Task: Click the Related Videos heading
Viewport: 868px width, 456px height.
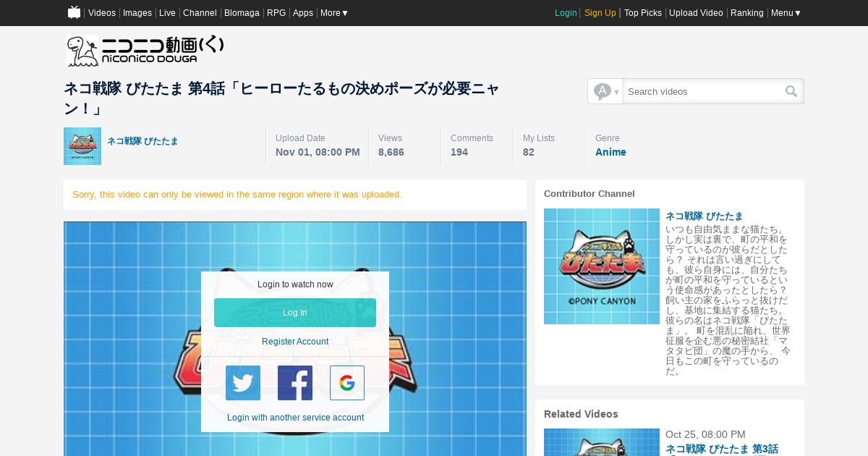Action: pyautogui.click(x=581, y=414)
